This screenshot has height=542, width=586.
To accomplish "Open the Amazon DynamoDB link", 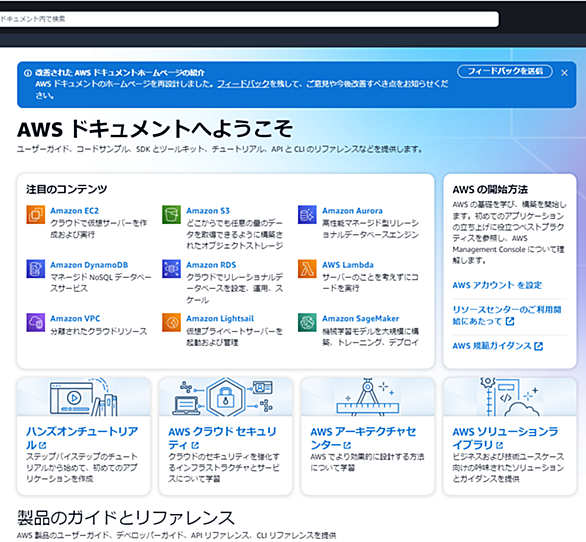I will [89, 265].
